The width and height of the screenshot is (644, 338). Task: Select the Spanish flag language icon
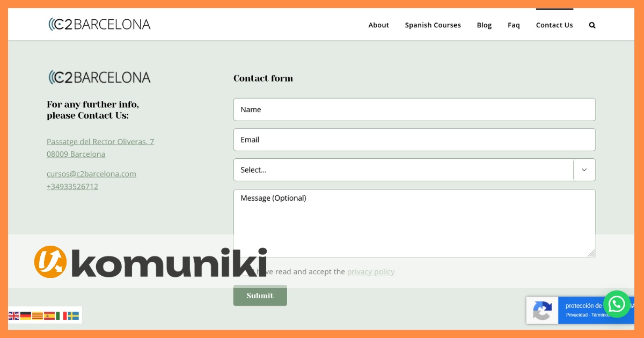(x=48, y=315)
